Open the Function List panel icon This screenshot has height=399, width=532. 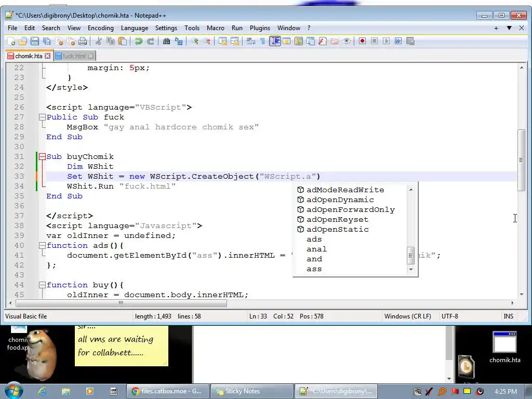(x=322, y=42)
